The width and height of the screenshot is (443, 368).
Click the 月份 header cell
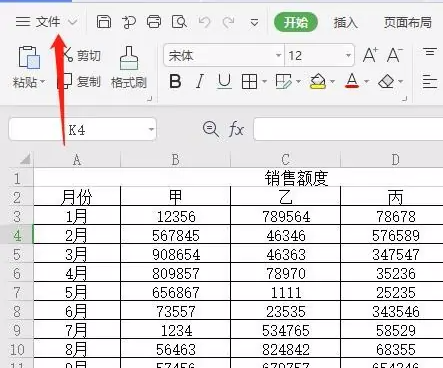tap(77, 197)
